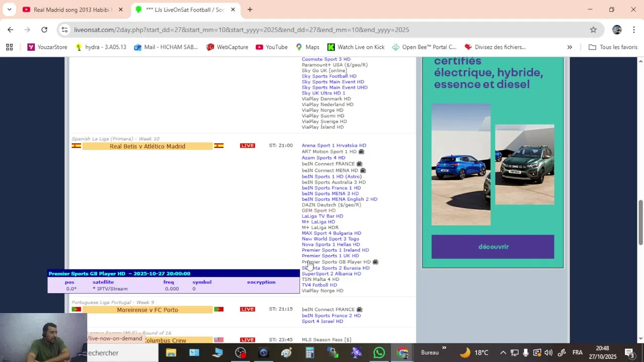Open the hydra - 3.A05.13 bookmark
The image size is (644, 362).
(101, 47)
